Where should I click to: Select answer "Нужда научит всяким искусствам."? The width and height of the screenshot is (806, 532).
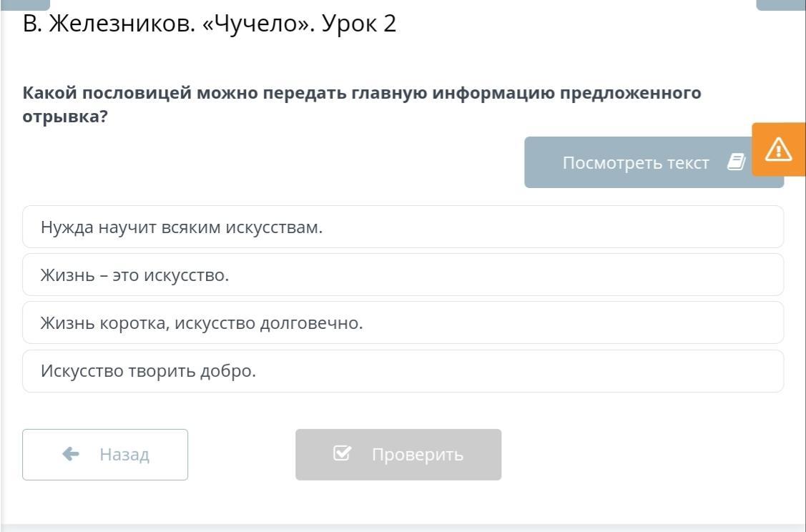point(182,227)
